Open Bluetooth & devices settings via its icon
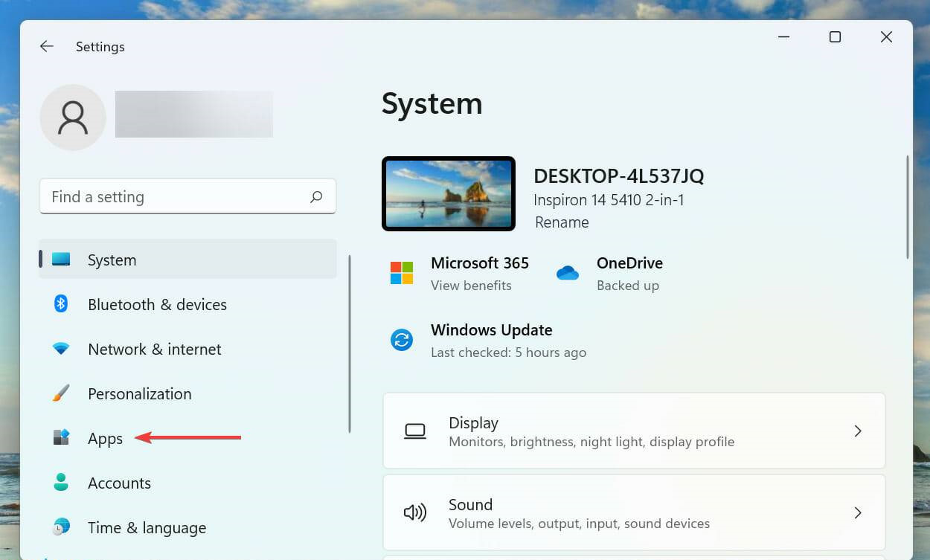This screenshot has height=560, width=930. 60,304
